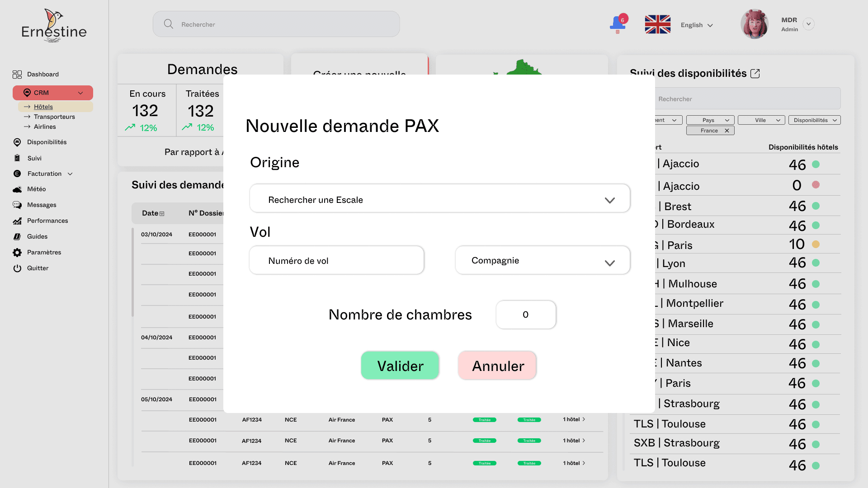Click the Quitter power icon

(17, 268)
